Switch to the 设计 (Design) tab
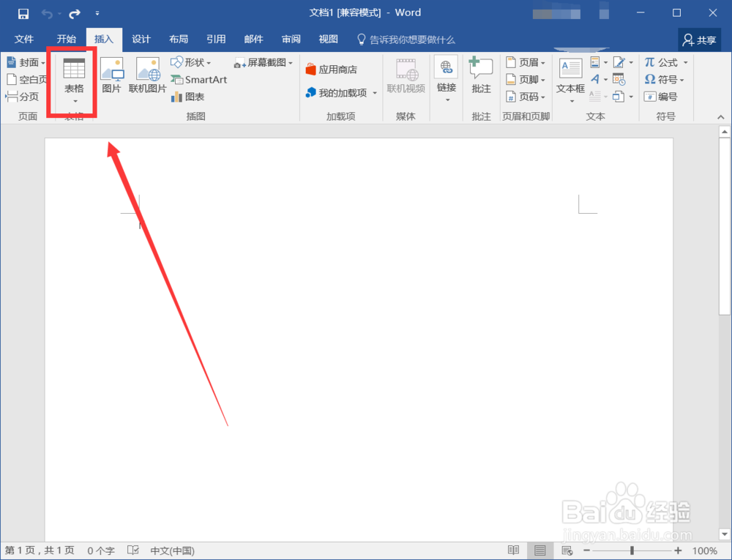Screen dimensions: 732x560 pyautogui.click(x=141, y=40)
